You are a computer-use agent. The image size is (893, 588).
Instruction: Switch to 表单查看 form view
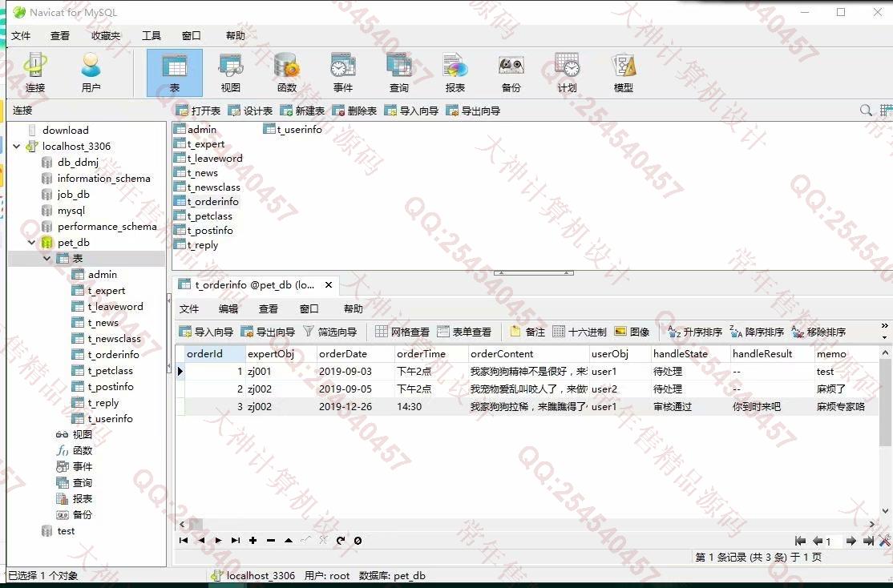point(463,332)
